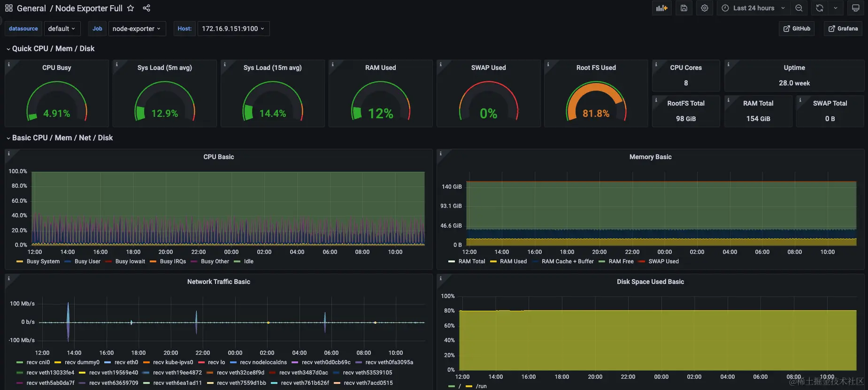Click the info icon on Network Traffic Basic panel

click(8, 278)
